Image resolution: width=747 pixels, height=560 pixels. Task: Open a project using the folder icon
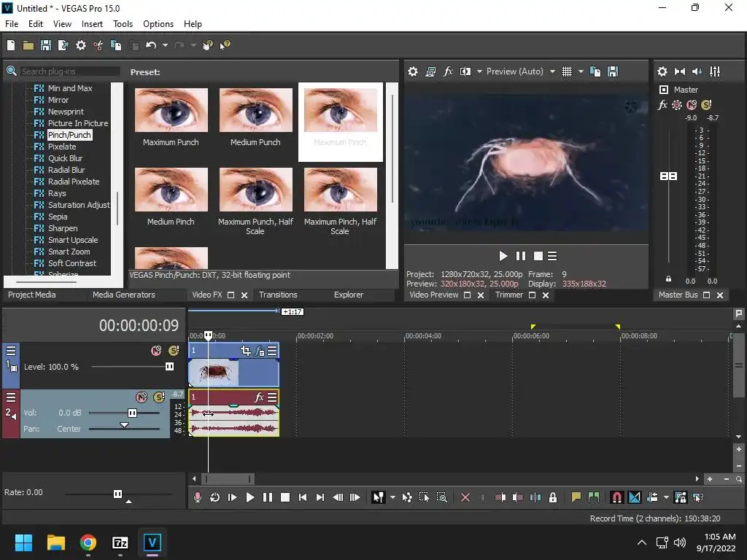click(28, 45)
